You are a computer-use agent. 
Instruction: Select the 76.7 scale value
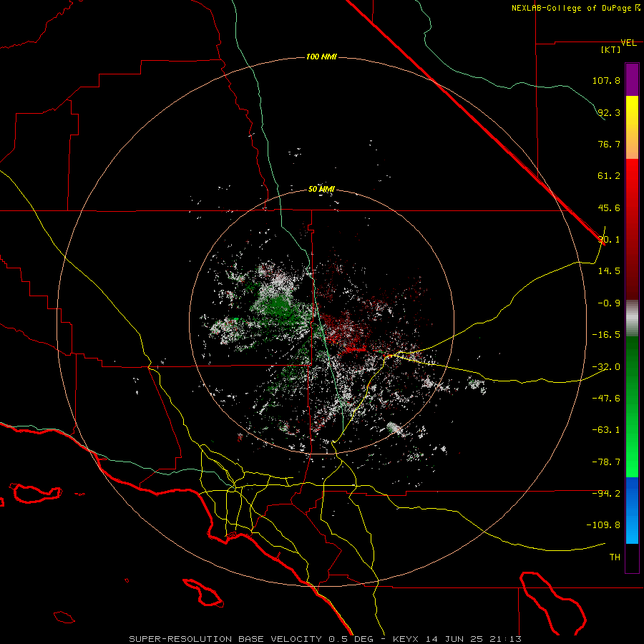point(609,144)
